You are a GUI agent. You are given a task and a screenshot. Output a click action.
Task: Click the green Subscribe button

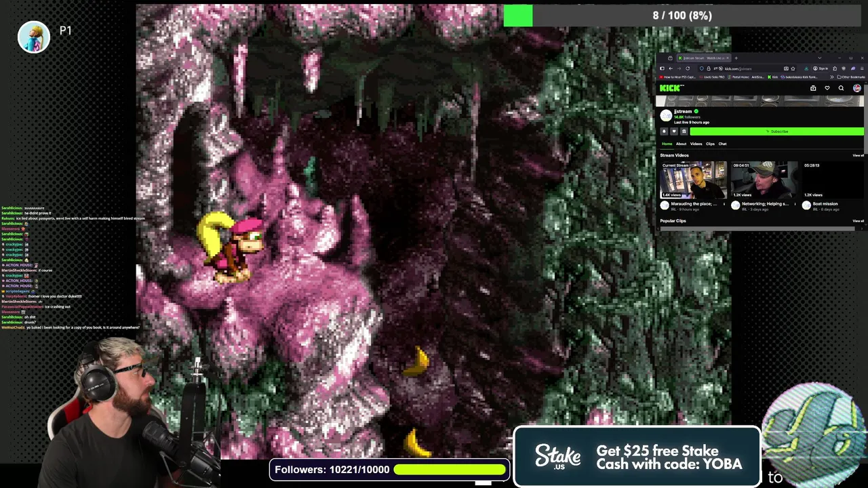coord(777,131)
